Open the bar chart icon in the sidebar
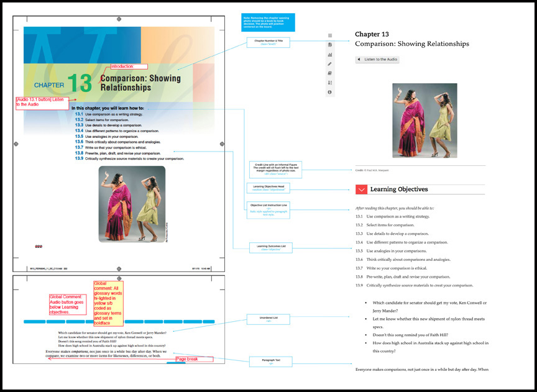Image resolution: width=537 pixels, height=392 pixels. point(330,55)
